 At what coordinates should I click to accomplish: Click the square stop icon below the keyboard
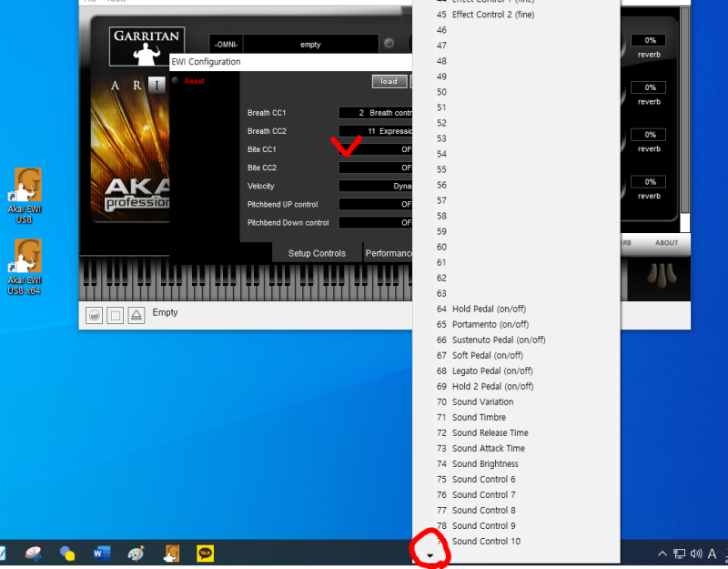tap(115, 312)
